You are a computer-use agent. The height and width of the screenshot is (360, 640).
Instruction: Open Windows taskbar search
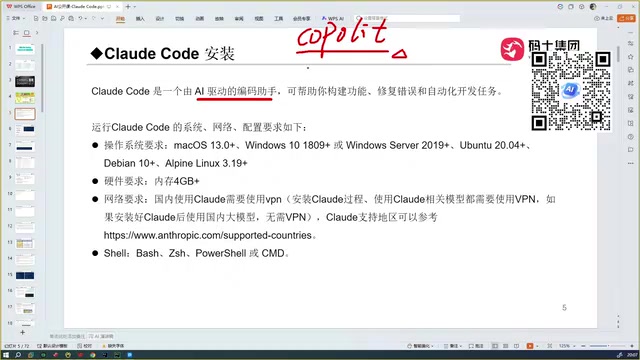18,355
